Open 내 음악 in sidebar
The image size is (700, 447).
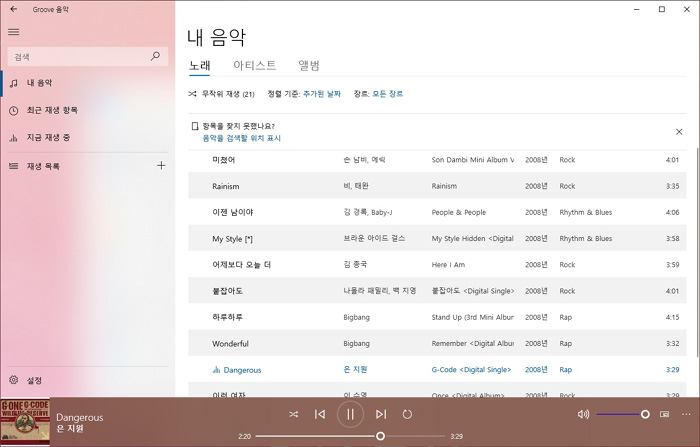pyautogui.click(x=88, y=83)
